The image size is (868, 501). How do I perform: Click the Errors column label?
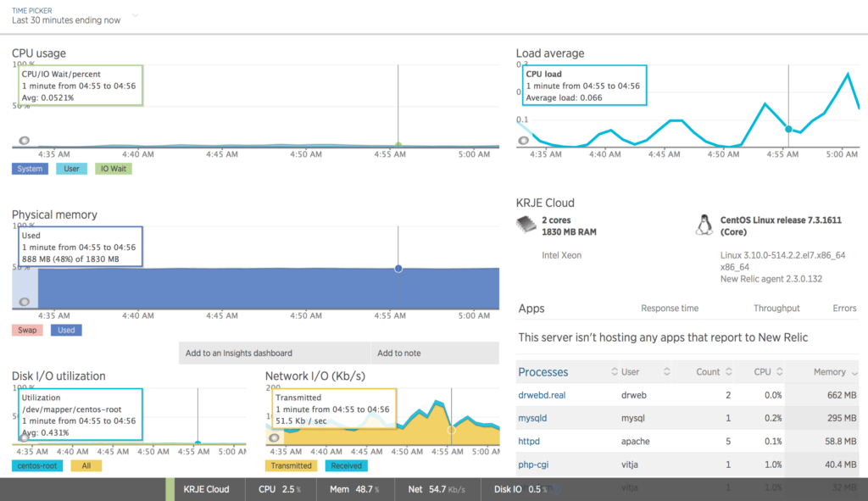pos(844,309)
